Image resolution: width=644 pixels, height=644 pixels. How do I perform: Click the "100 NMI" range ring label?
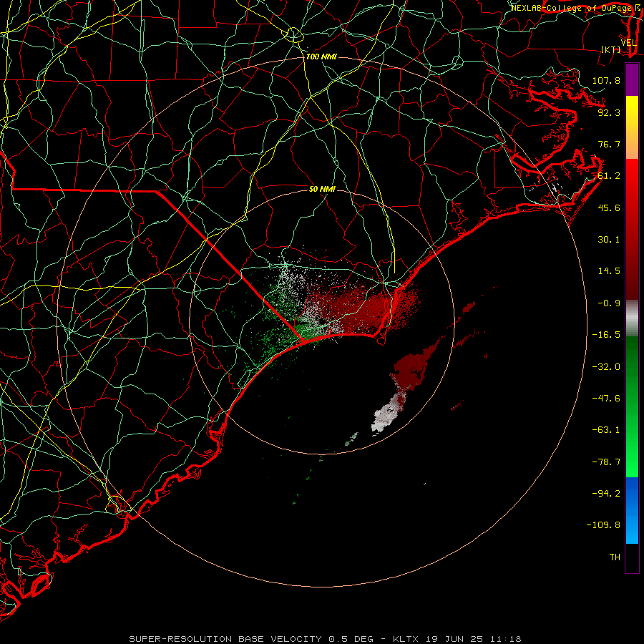(x=321, y=57)
